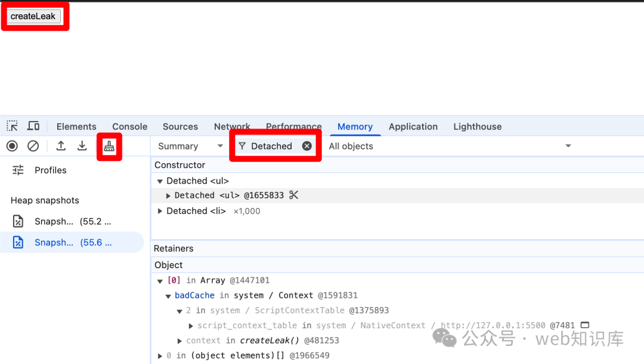
Task: Click the collect garbage broom icon
Action: 109,147
